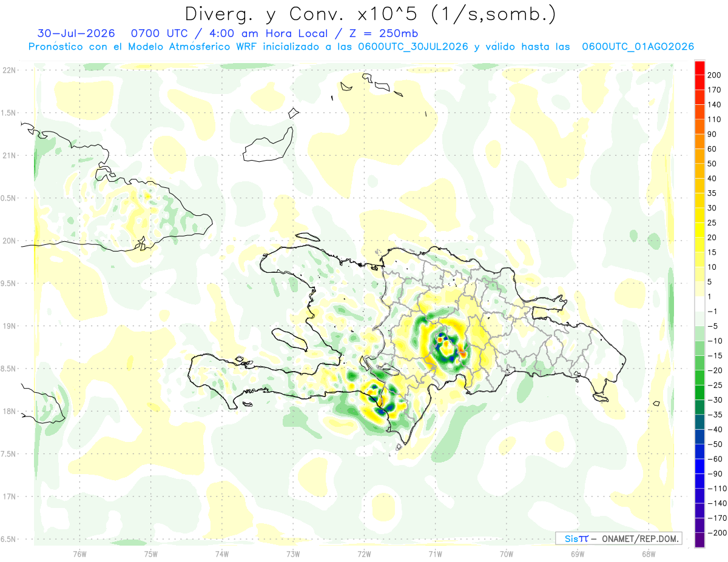Viewport: 728px width, 562px height.
Task: Click the '170' value on the color scale
Action: [x=714, y=90]
